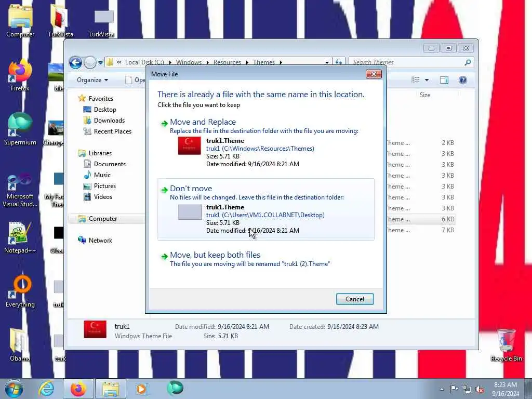Refresh the Themes folder
Image resolution: width=532 pixels, height=399 pixels.
(339, 62)
